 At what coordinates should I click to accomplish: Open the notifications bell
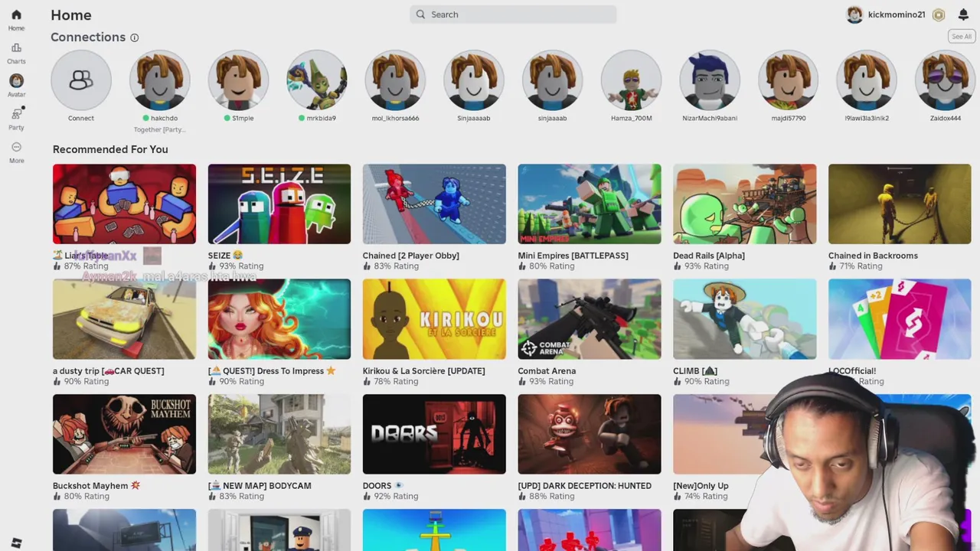coord(963,15)
